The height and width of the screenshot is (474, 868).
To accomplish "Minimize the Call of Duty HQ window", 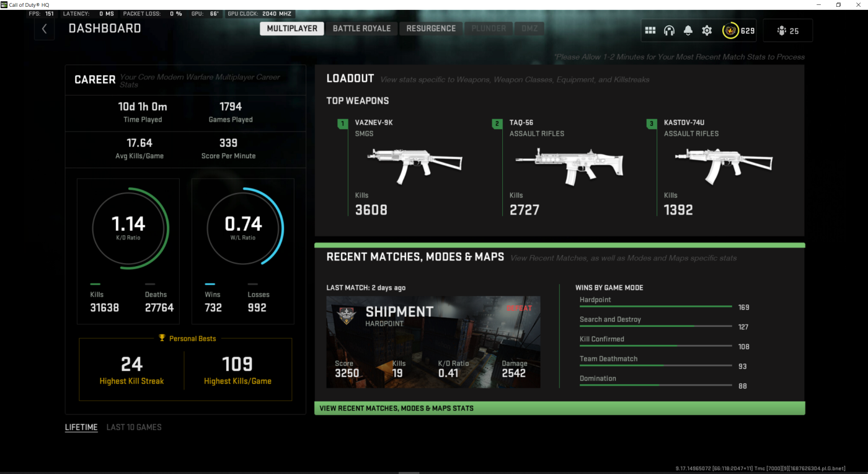I will 819,4.
